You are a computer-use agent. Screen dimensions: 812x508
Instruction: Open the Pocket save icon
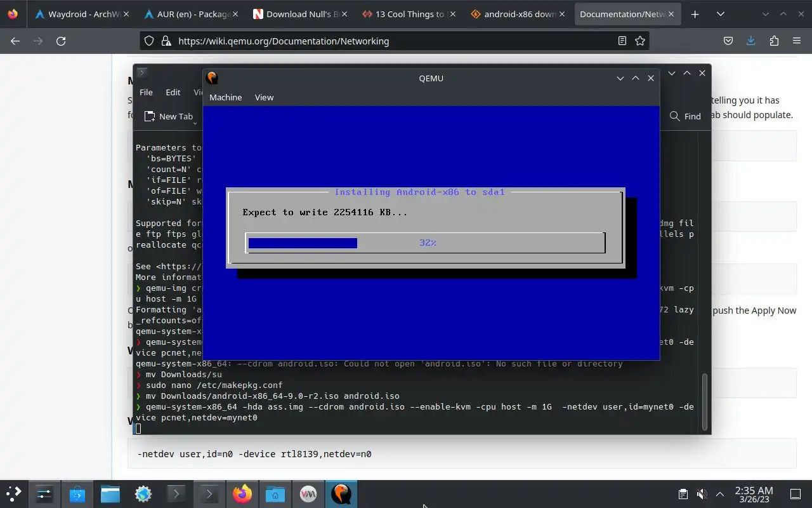(x=728, y=41)
